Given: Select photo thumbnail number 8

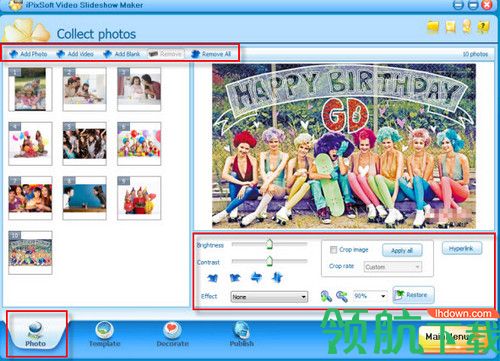Looking at the screenshot, I should coord(85,198).
